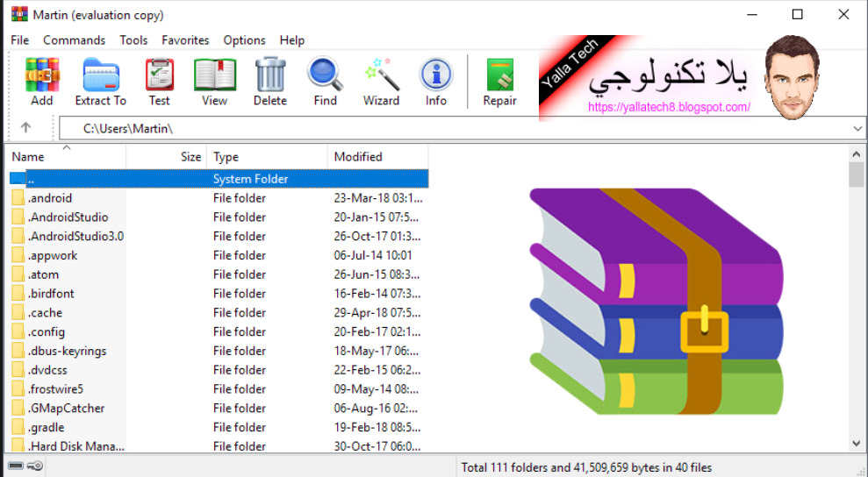Click the Add archive toolbar icon
This screenshot has height=477, width=868.
pyautogui.click(x=41, y=75)
